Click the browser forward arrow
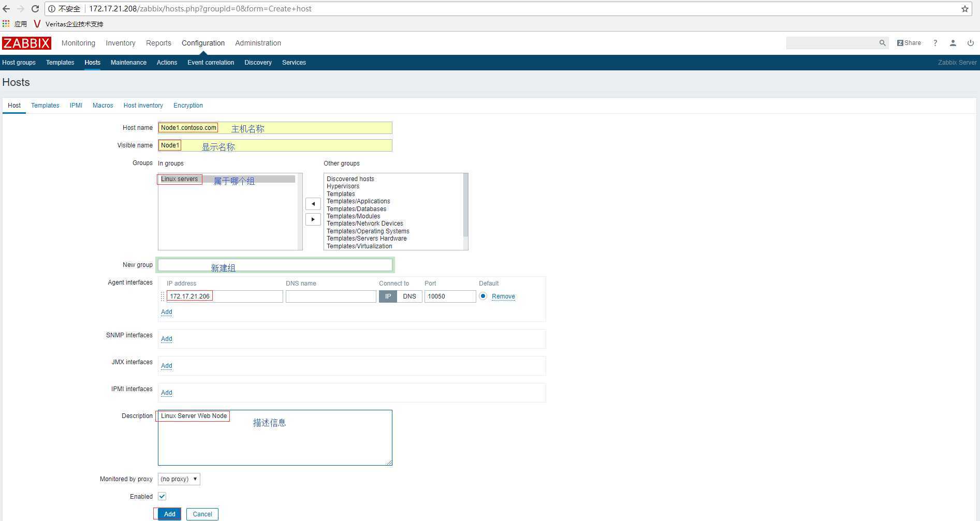 (x=21, y=9)
